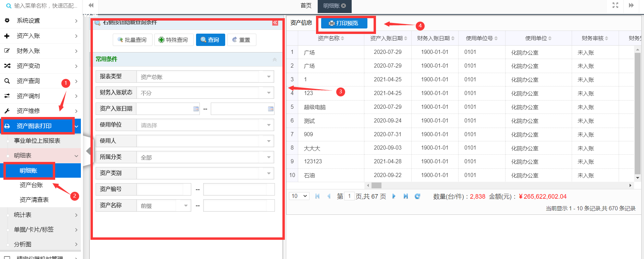Refresh the asset table
Image resolution: width=644 pixels, height=259 pixels.
pos(417,196)
